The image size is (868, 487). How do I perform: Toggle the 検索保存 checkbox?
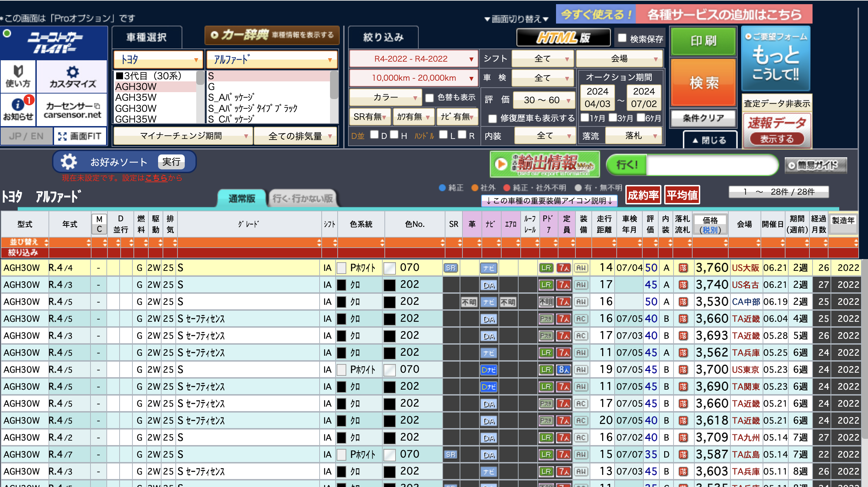pyautogui.click(x=622, y=38)
